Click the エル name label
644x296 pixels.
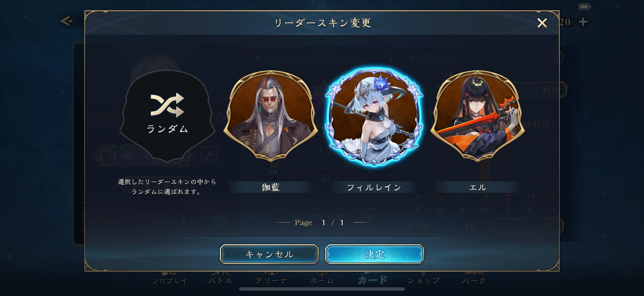pos(478,187)
